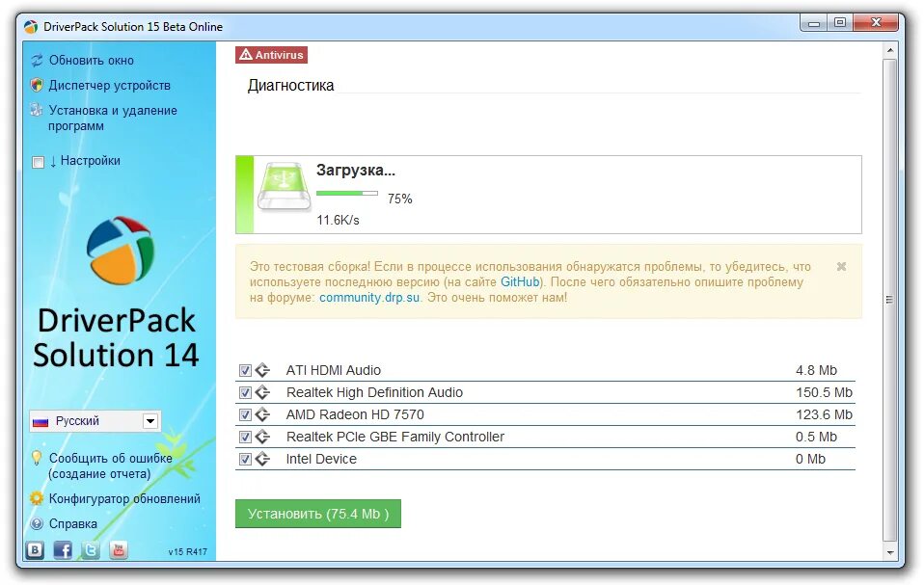
Task: Expand the ↓ Настройки settings label
Action: [x=85, y=161]
